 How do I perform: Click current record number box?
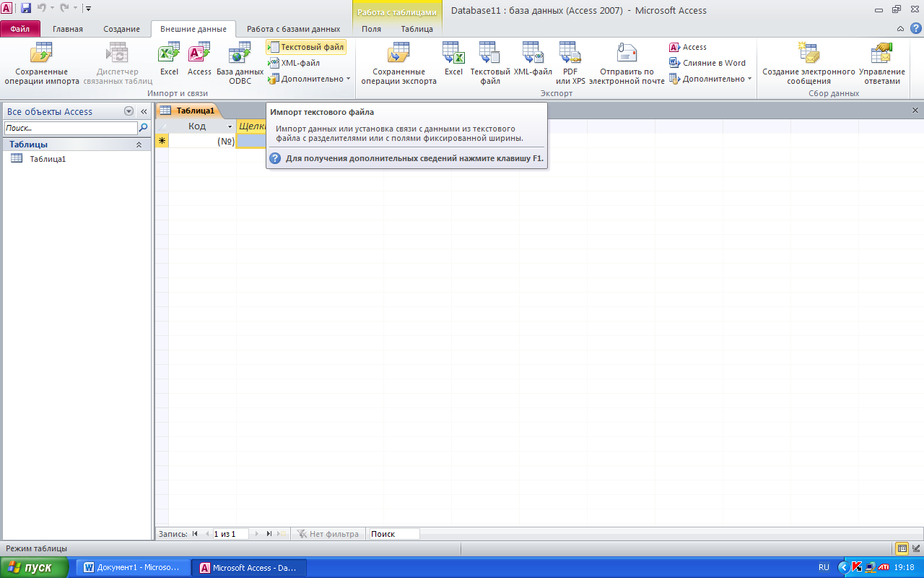pyautogui.click(x=230, y=534)
